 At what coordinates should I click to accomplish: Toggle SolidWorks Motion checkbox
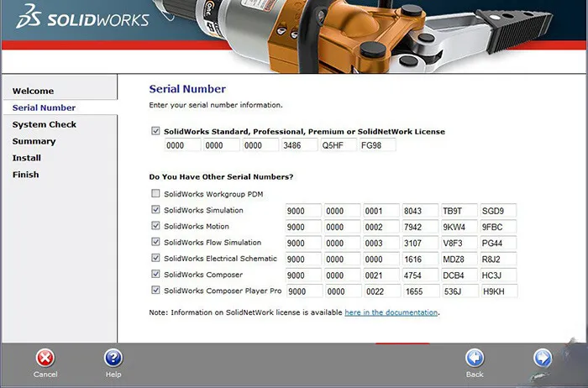point(155,226)
